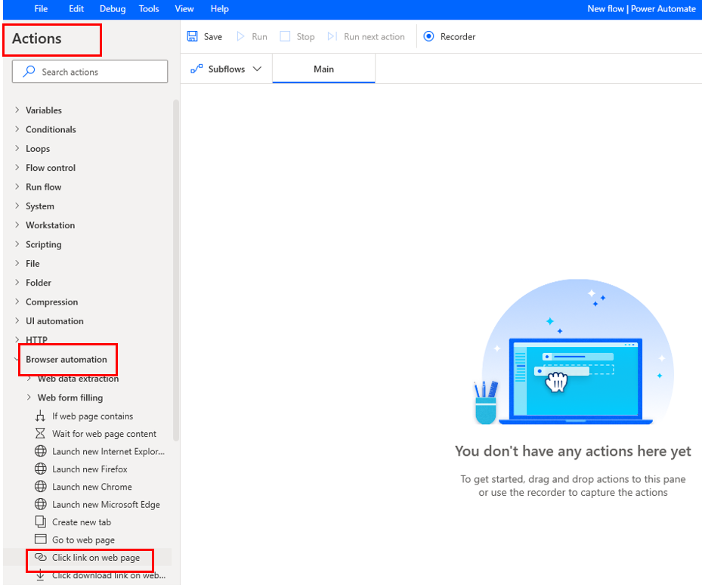
Task: Open the Power Automate link
Action: (x=663, y=8)
